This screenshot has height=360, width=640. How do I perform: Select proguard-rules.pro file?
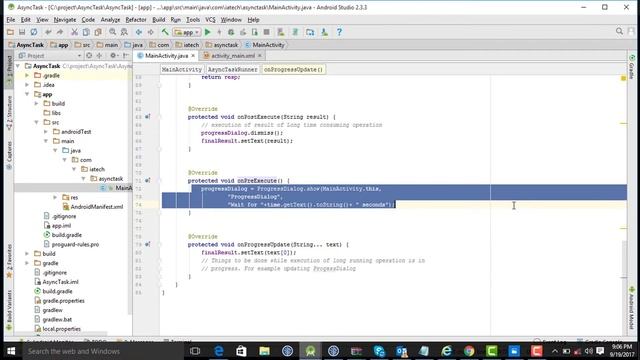(x=71, y=244)
